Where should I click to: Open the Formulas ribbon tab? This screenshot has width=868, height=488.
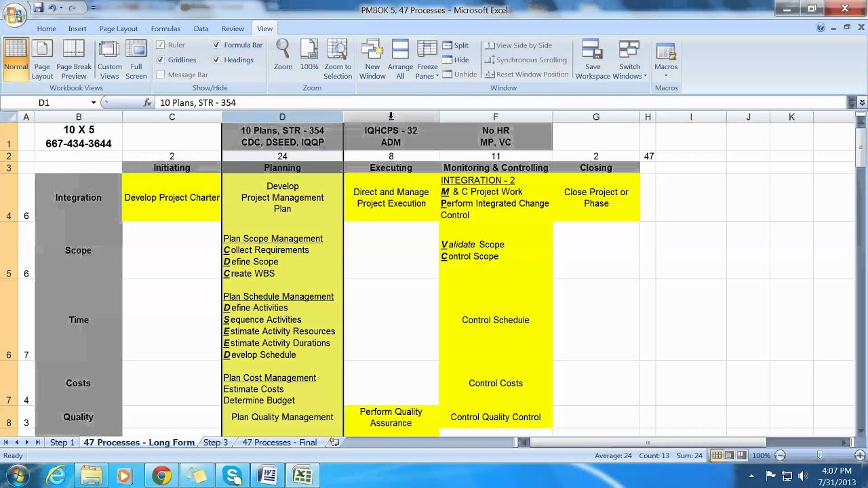coord(165,28)
